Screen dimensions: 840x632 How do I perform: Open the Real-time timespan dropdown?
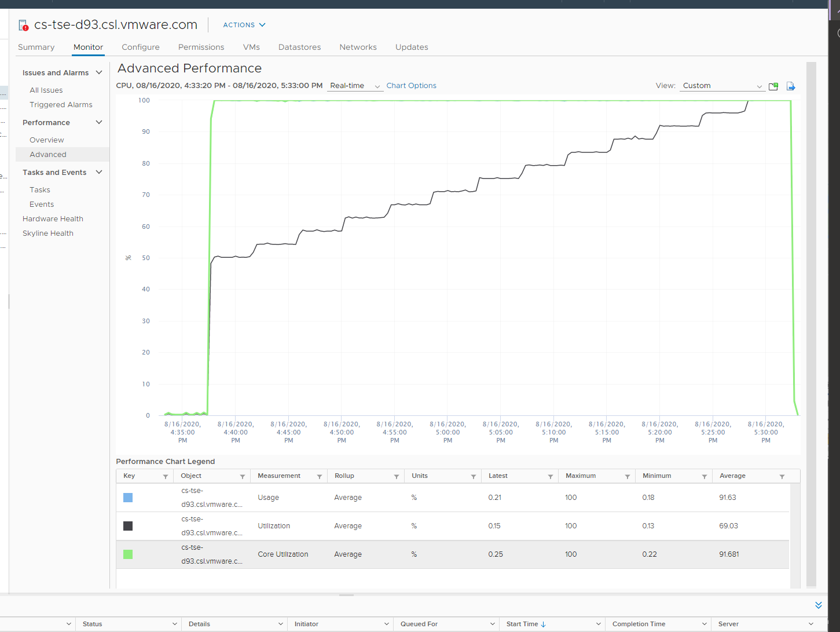[355, 86]
